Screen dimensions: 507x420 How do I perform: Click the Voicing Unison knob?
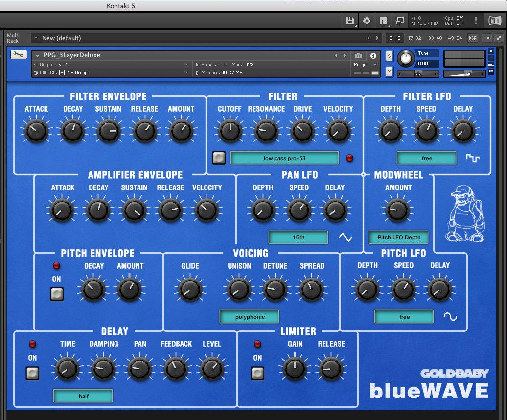pyautogui.click(x=239, y=289)
